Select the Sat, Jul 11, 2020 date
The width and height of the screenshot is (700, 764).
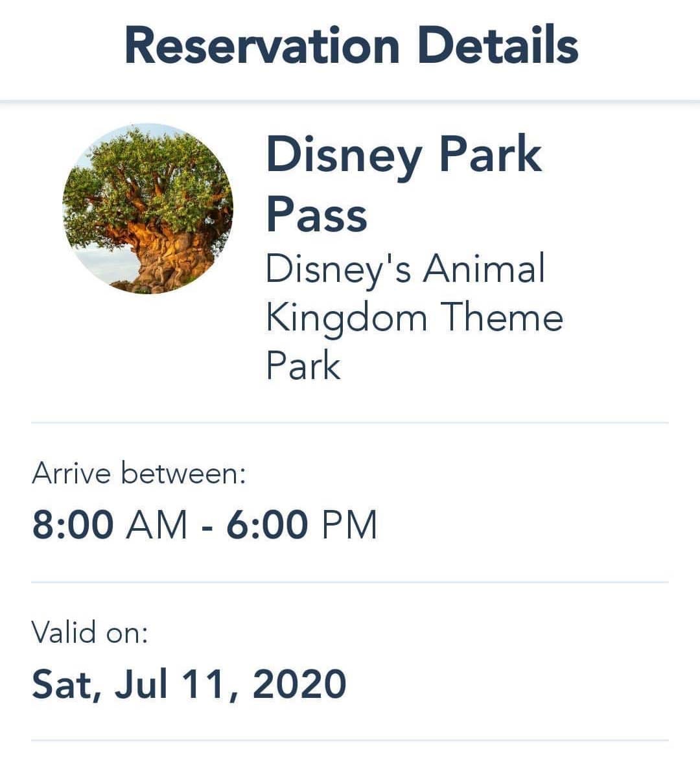(x=189, y=684)
